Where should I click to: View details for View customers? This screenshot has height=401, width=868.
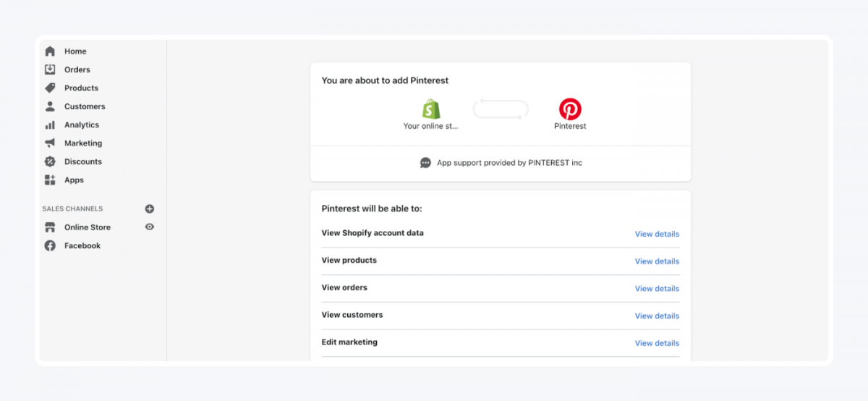pyautogui.click(x=657, y=316)
